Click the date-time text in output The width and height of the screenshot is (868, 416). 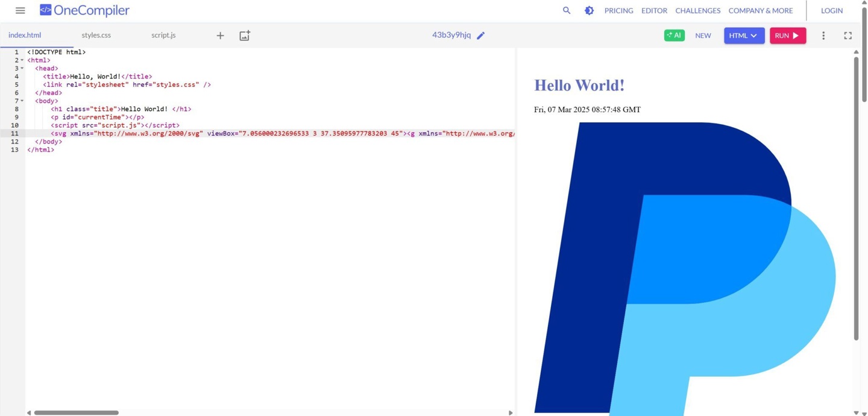click(x=587, y=110)
